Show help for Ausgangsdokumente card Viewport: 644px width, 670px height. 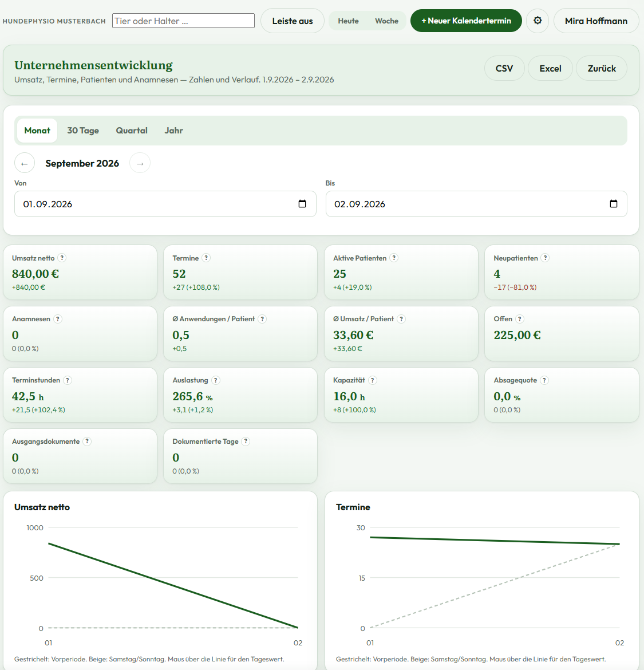[87, 441]
